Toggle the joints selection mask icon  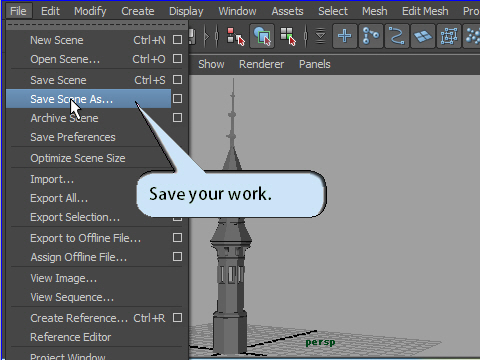coord(370,36)
